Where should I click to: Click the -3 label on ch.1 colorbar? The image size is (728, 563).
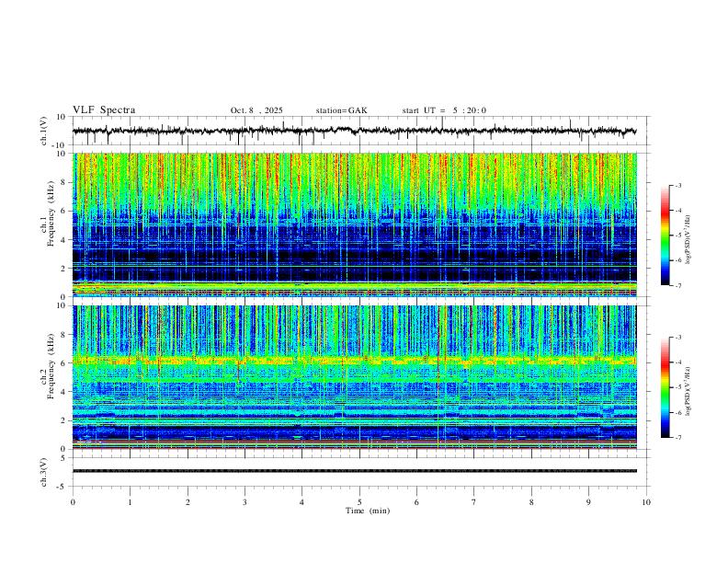[x=677, y=185]
